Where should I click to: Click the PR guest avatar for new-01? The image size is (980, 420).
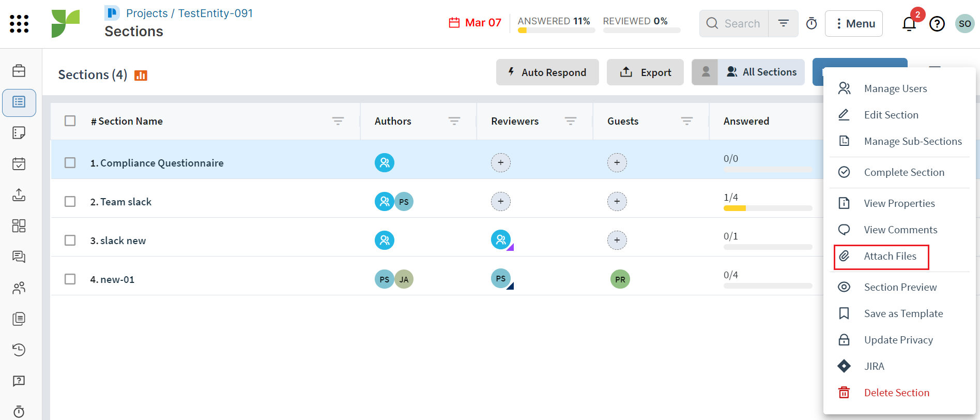click(620, 279)
